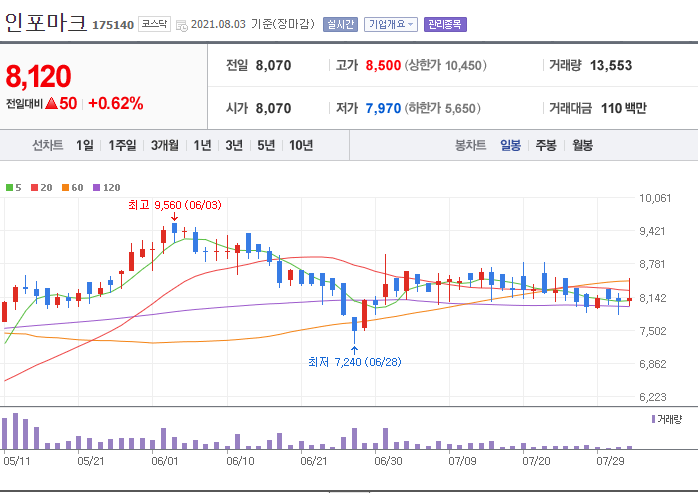This screenshot has height=493, width=698.
Task: Click the 최고 9,560 (06/03) high marker
Action: pyautogui.click(x=174, y=205)
